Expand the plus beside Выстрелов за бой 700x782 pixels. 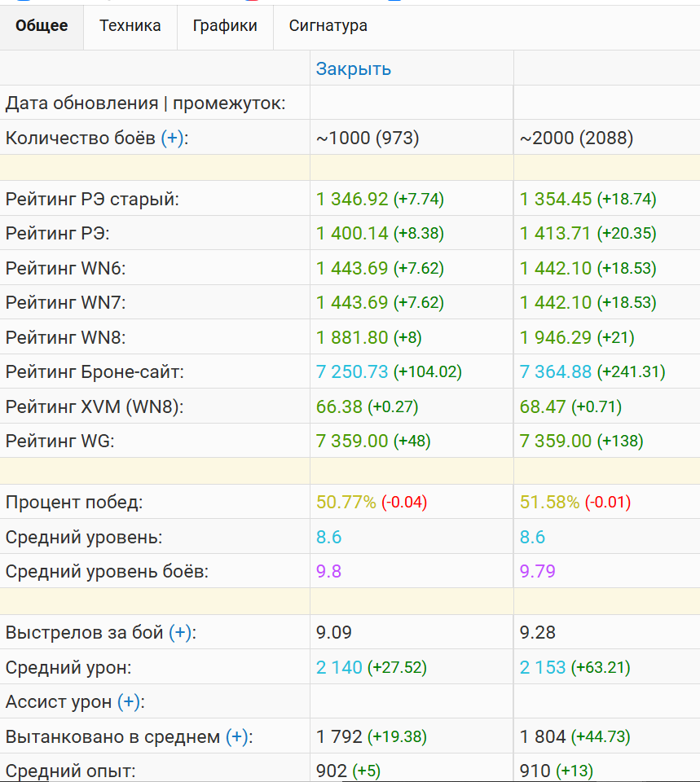click(x=181, y=633)
